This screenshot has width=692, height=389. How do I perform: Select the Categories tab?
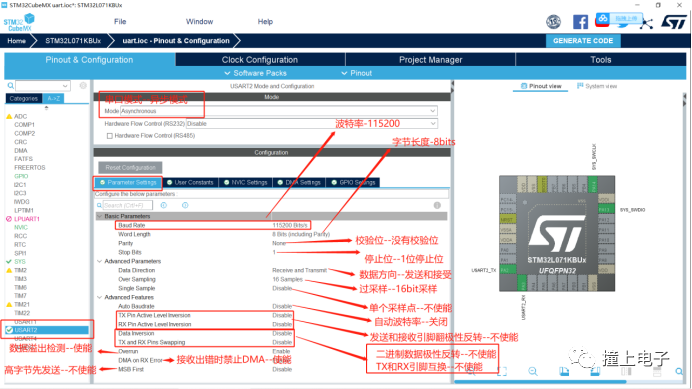[x=24, y=98]
